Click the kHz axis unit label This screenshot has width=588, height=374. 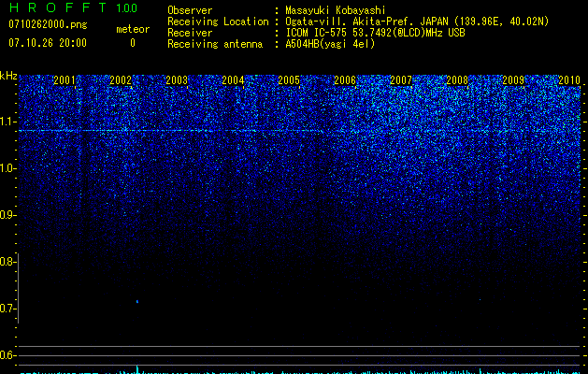click(8, 76)
